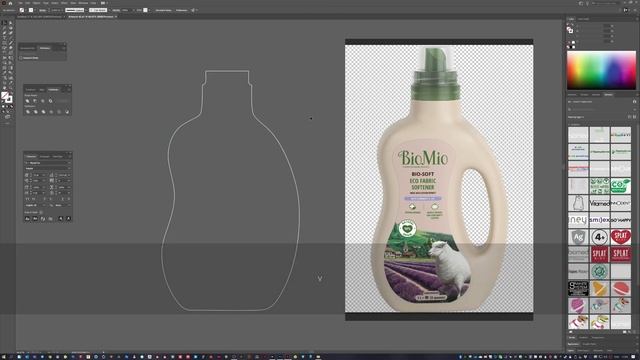The image size is (640, 360).
Task: Click Merge pathfinder icon
Action: 43,112
